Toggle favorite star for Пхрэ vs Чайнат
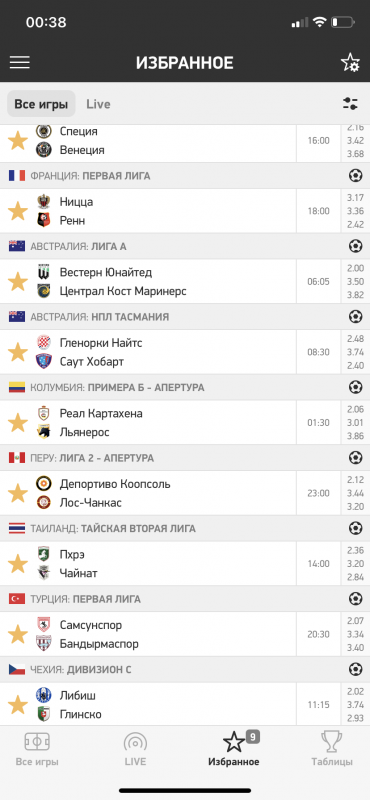Screen dimensions: 370x800 (18, 564)
